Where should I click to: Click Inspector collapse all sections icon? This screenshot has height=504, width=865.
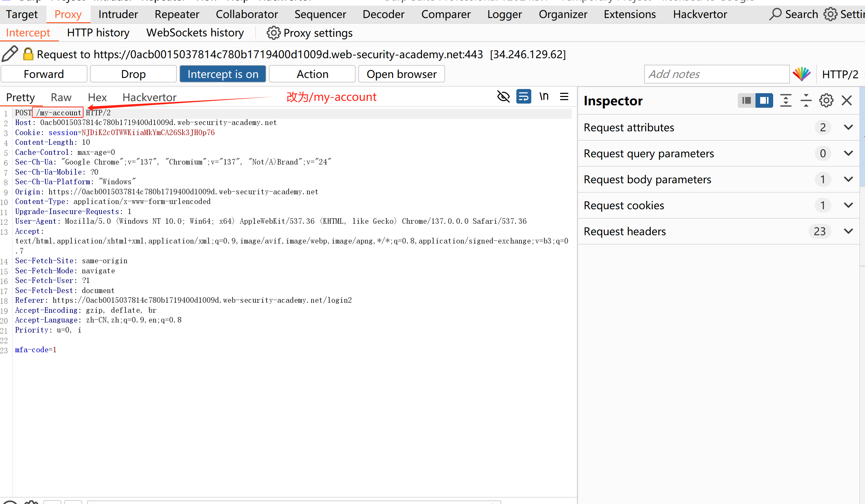point(806,100)
